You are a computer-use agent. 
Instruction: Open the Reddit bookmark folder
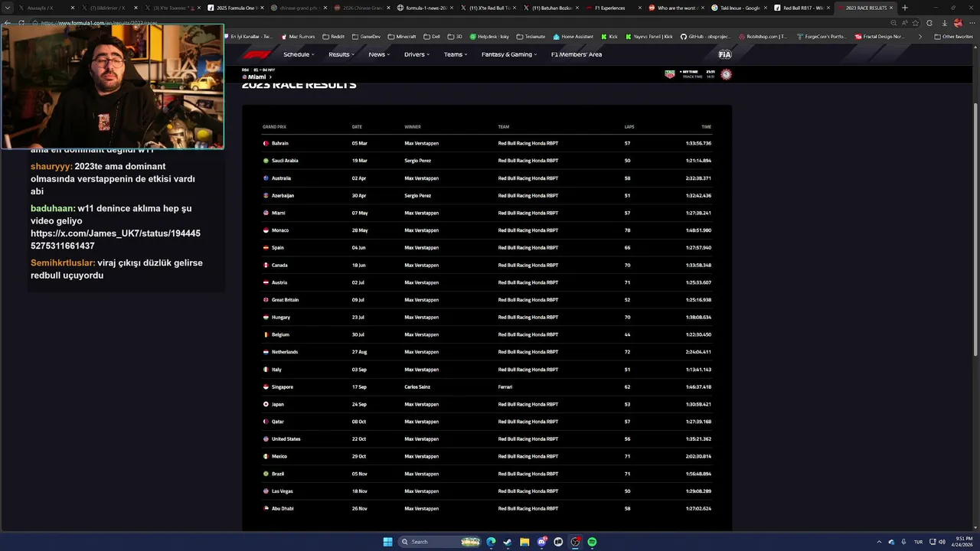click(334, 37)
